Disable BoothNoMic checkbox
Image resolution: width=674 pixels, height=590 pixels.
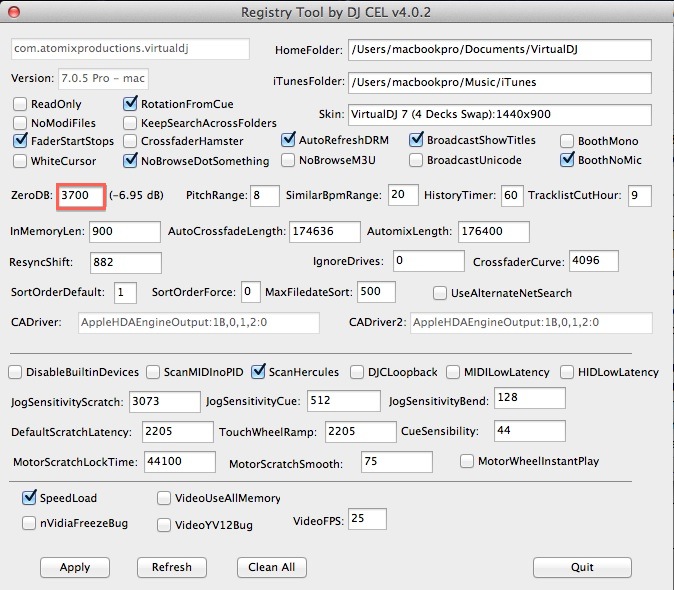coord(567,159)
